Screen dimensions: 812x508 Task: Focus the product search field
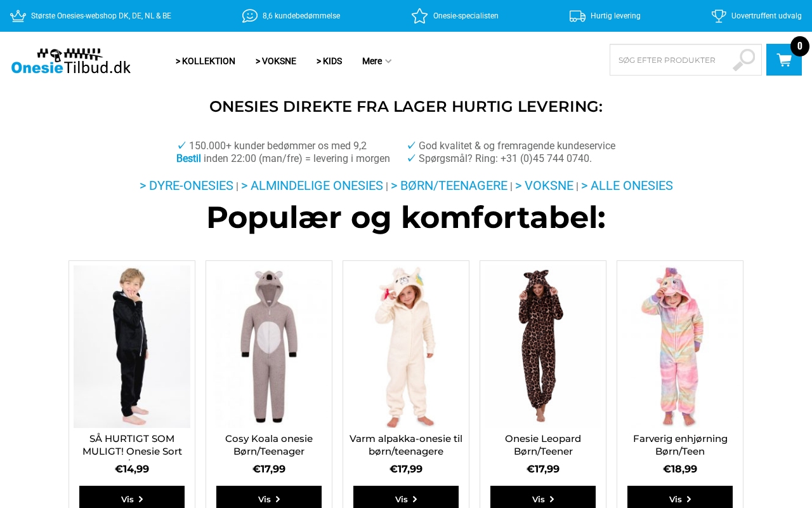[671, 60]
